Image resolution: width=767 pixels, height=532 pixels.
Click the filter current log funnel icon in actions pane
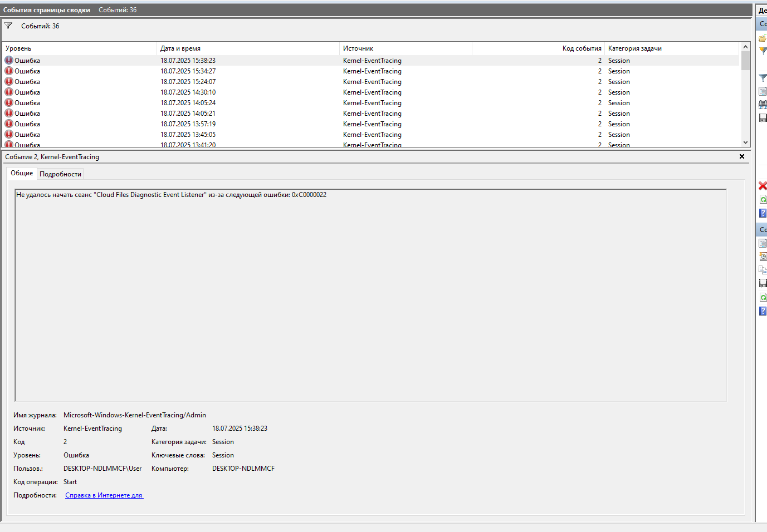[763, 78]
